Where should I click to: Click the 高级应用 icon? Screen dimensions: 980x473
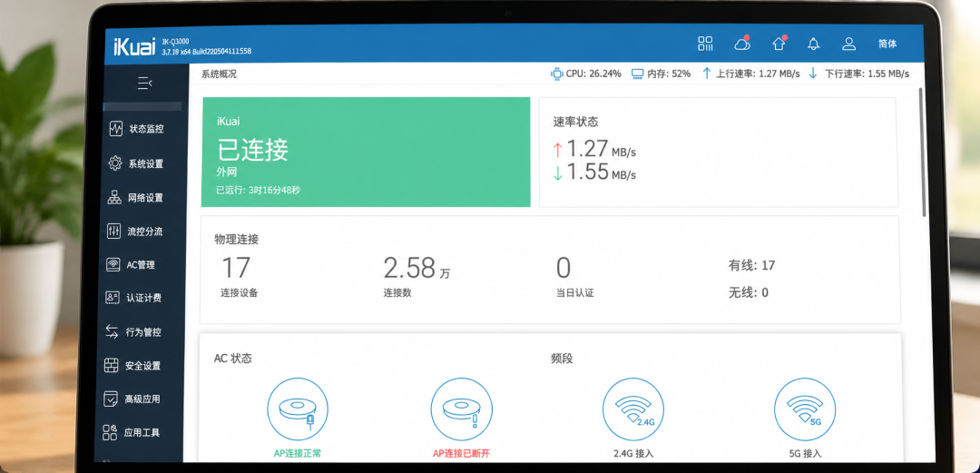pyautogui.click(x=111, y=399)
